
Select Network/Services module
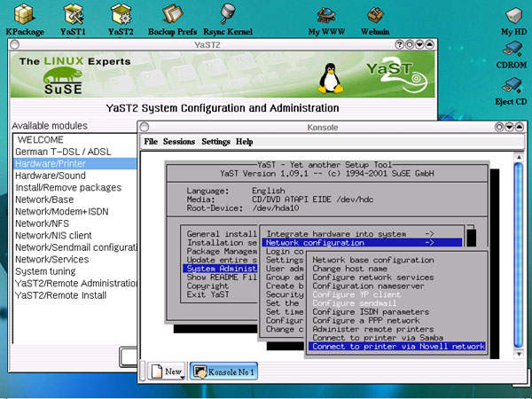pos(74,259)
